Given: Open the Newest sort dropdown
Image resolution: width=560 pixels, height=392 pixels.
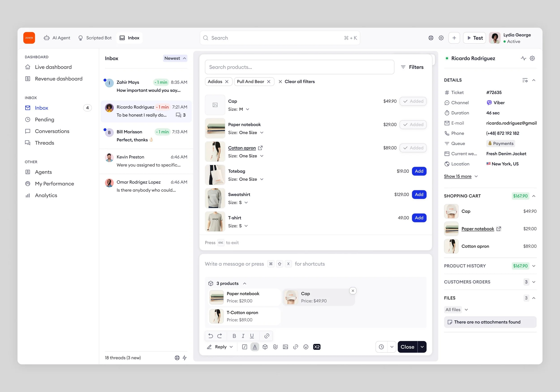Looking at the screenshot, I should pos(175,58).
